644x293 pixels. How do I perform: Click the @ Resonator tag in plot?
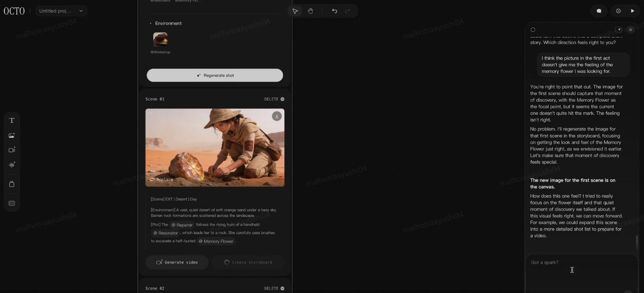tap(165, 233)
